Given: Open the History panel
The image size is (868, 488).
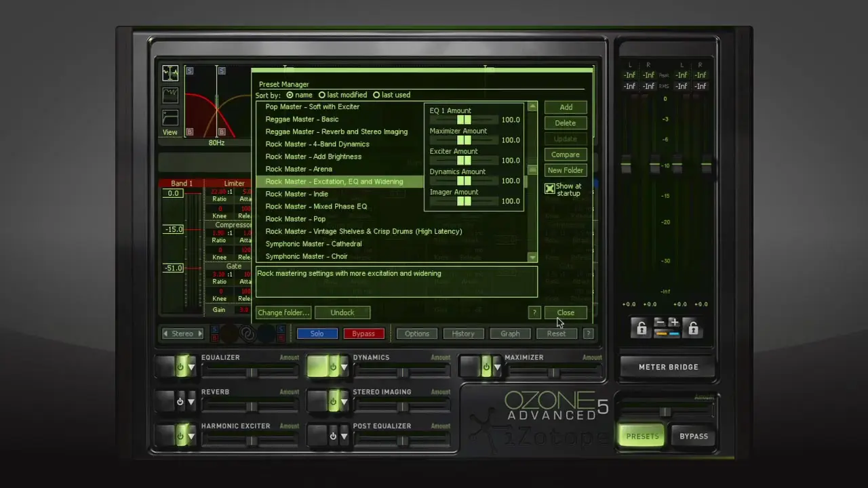Looking at the screenshot, I should click(463, 333).
